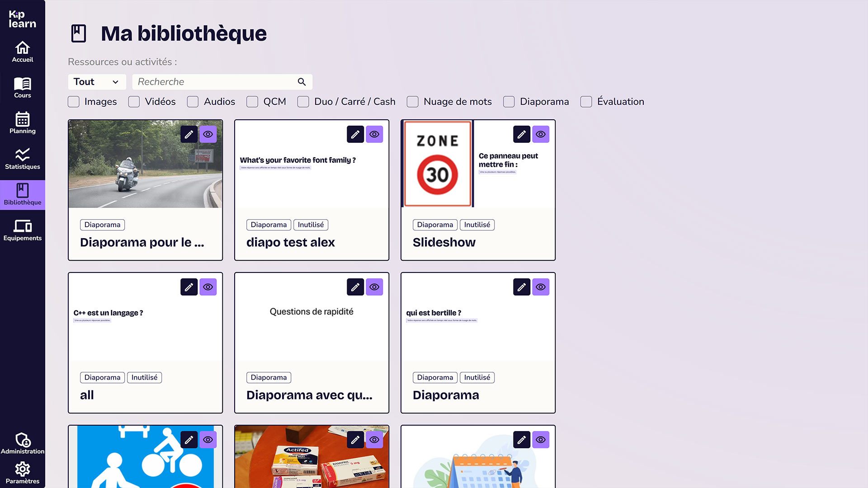
Task: Enable the Audios filter checkbox
Action: click(193, 102)
